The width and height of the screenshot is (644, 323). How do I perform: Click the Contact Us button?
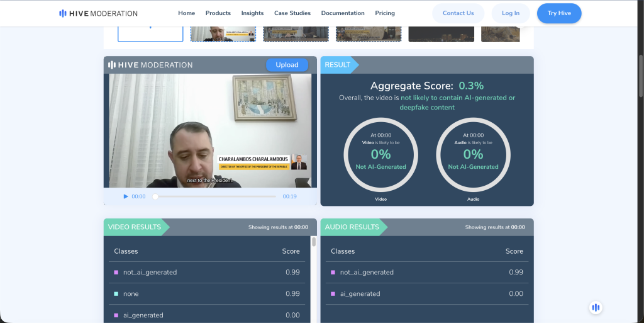coord(458,13)
